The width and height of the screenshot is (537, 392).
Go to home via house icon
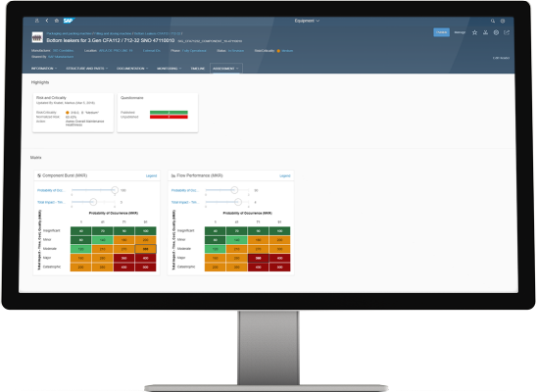pyautogui.click(x=57, y=21)
